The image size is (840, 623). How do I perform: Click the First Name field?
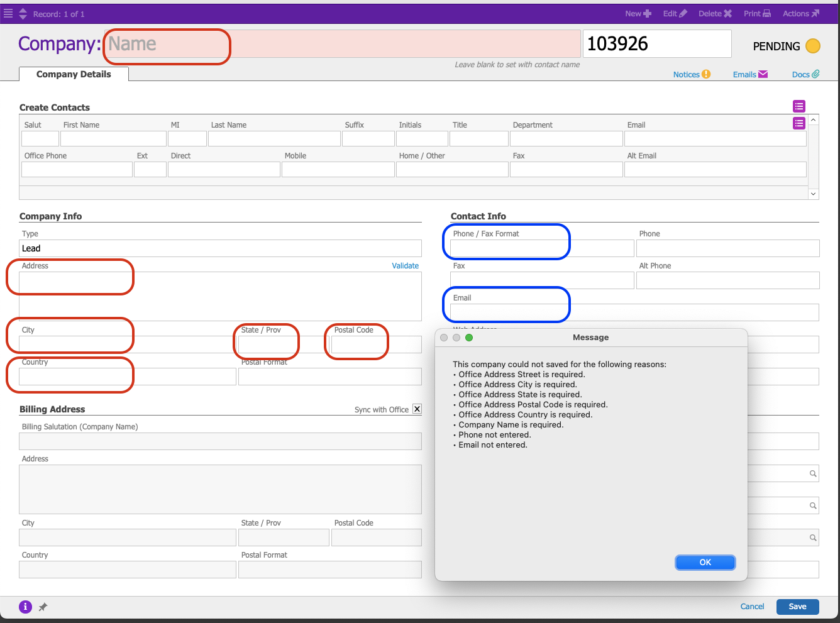[x=113, y=138]
